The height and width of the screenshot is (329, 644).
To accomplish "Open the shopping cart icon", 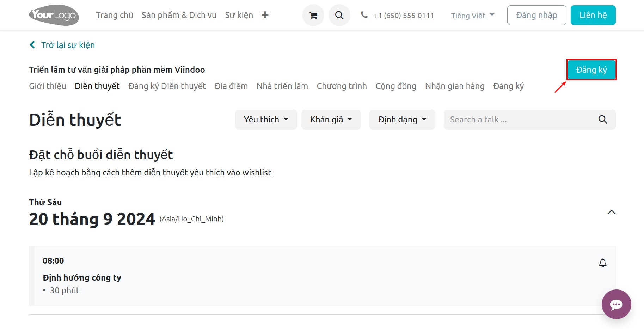I will click(x=313, y=15).
